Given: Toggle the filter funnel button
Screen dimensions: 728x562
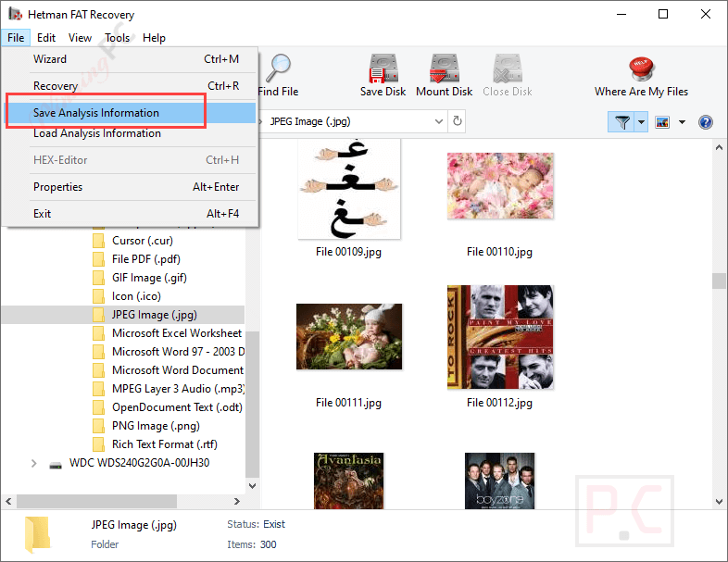Looking at the screenshot, I should point(621,122).
